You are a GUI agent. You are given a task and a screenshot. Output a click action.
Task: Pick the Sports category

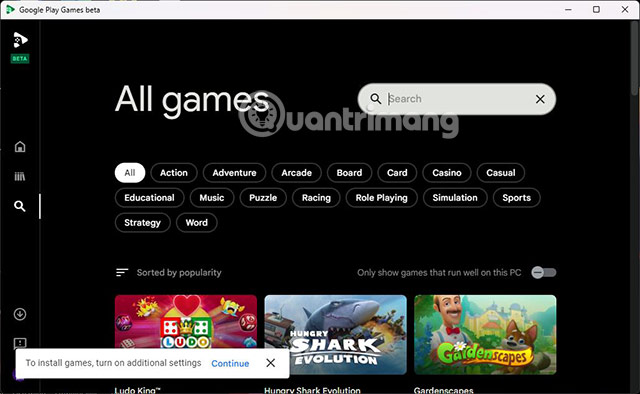click(517, 198)
